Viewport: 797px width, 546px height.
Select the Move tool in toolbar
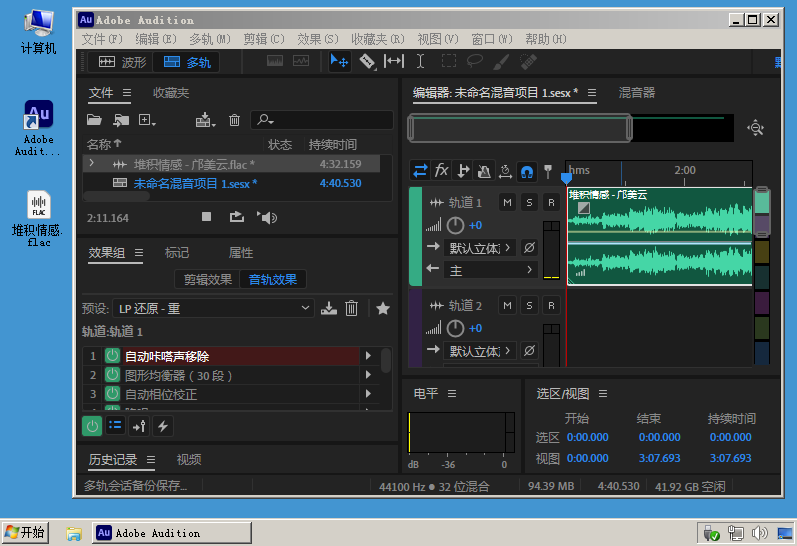pyautogui.click(x=339, y=62)
